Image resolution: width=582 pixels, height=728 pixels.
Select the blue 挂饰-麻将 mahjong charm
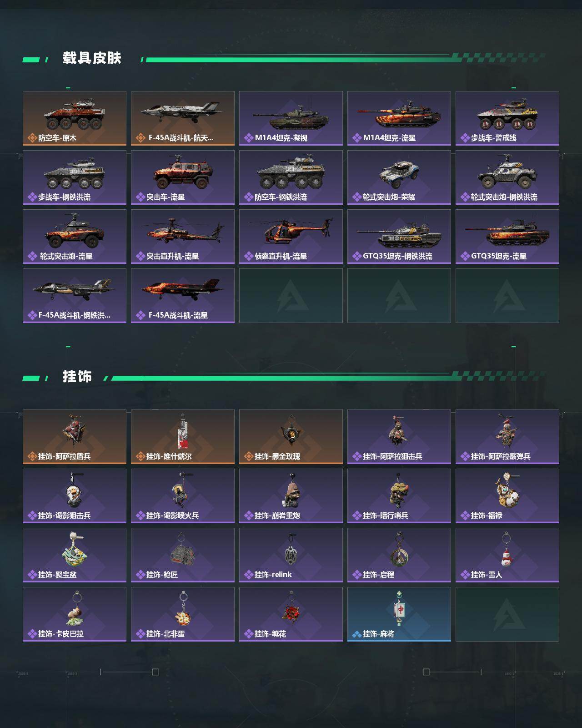(399, 614)
